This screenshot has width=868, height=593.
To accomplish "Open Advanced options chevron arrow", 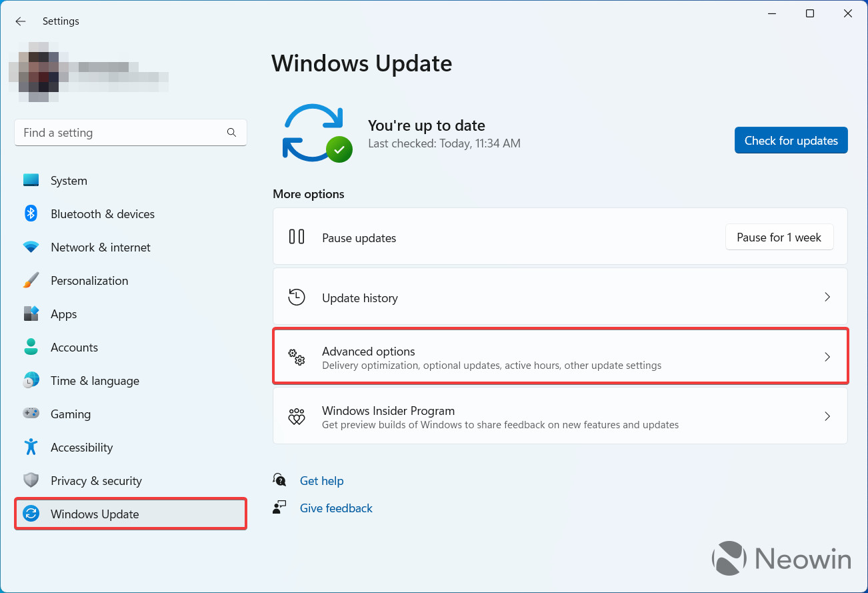I will tap(827, 357).
